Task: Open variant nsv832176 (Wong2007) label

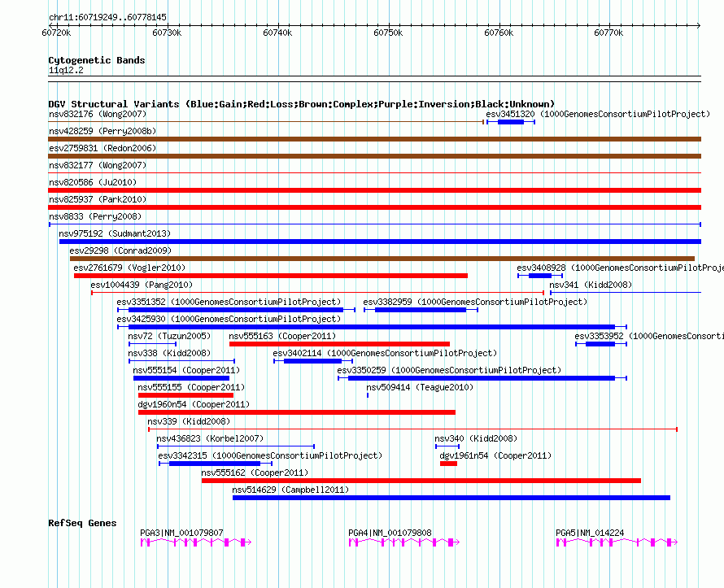Action: (98, 114)
